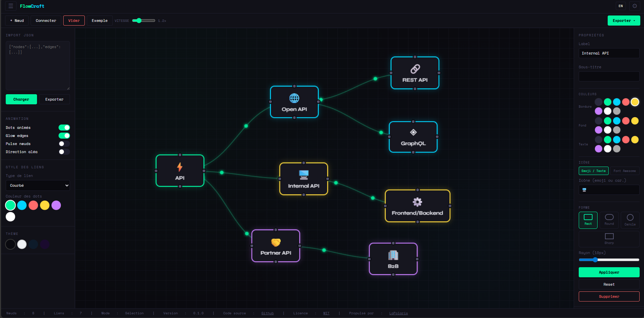Screen dimensions: 644x318
Task: Click the building icon on B2B node
Action: pyautogui.click(x=393, y=255)
